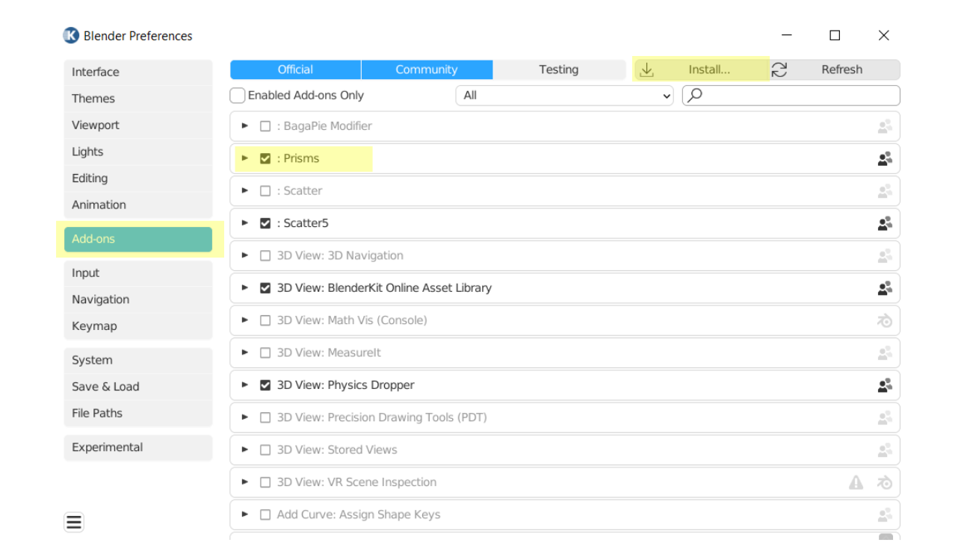Click the add-on search input field
The height and width of the screenshot is (560, 964).
pyautogui.click(x=791, y=96)
